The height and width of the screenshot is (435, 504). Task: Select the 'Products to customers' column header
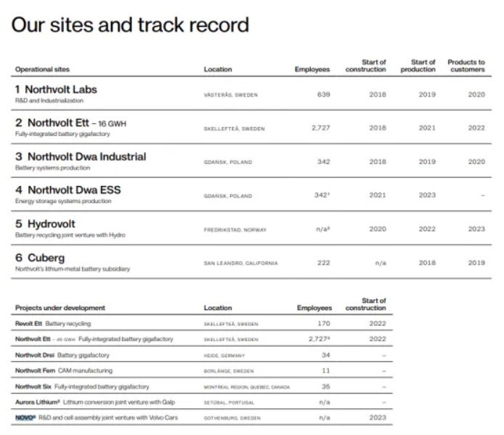pyautogui.click(x=466, y=65)
